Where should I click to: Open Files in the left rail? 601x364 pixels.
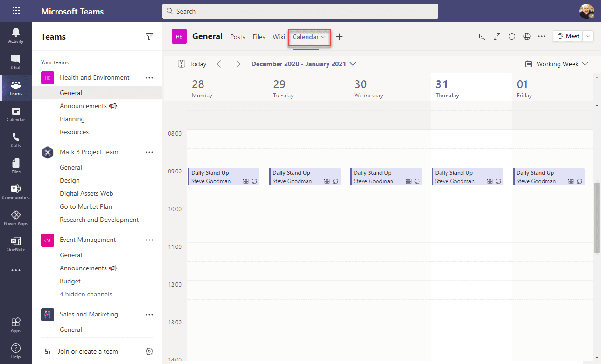tap(16, 166)
